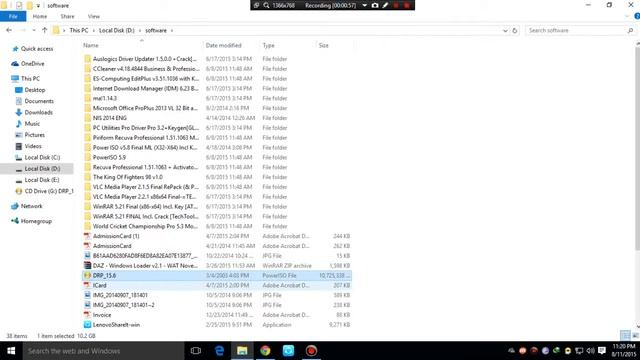Sort by the Type column header
Image resolution: width=640 pixels, height=360 pixels.
click(269, 45)
